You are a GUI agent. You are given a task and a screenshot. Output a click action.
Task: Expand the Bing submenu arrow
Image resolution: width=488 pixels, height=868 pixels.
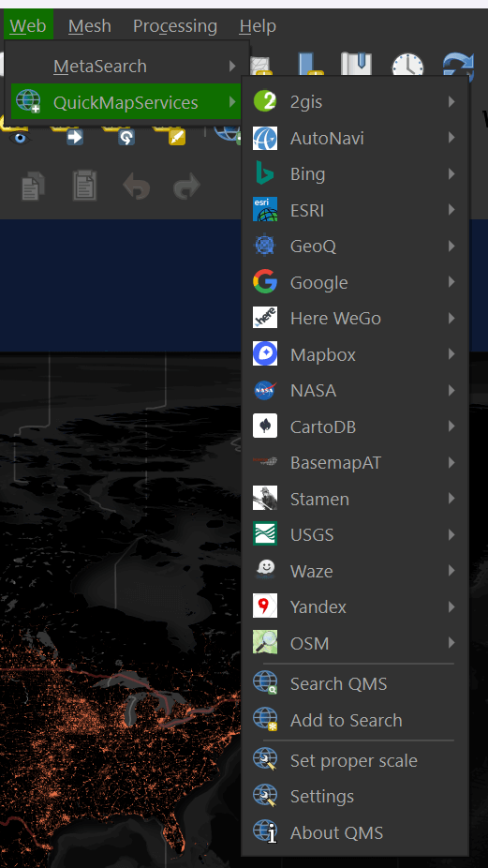pos(452,173)
